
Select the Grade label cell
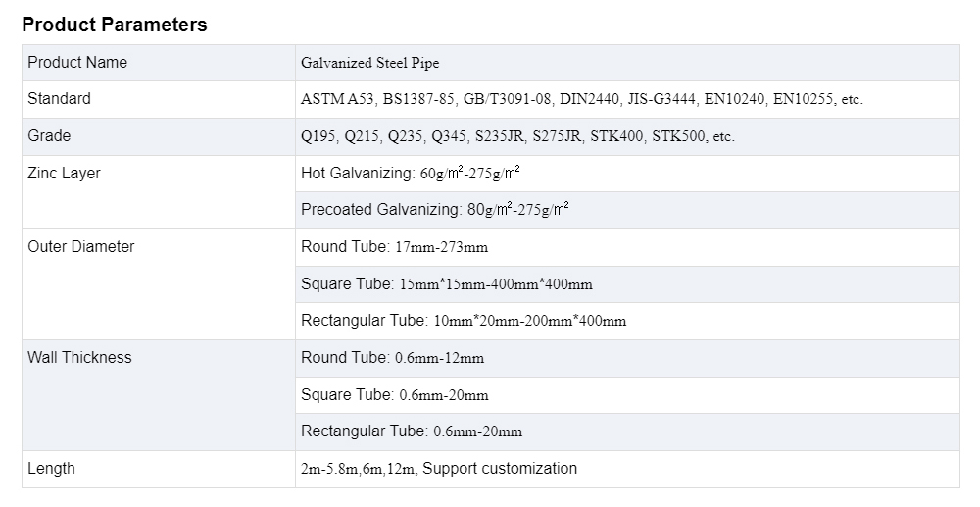click(x=49, y=136)
